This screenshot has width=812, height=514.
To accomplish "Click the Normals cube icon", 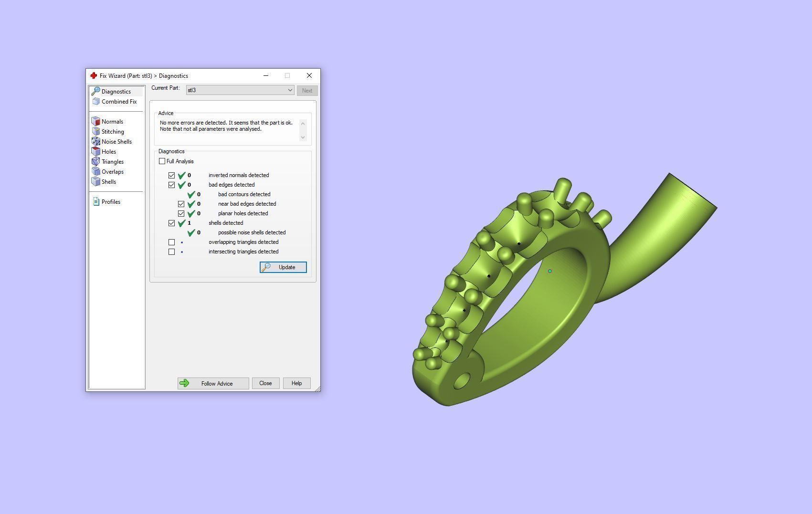I will tap(96, 121).
